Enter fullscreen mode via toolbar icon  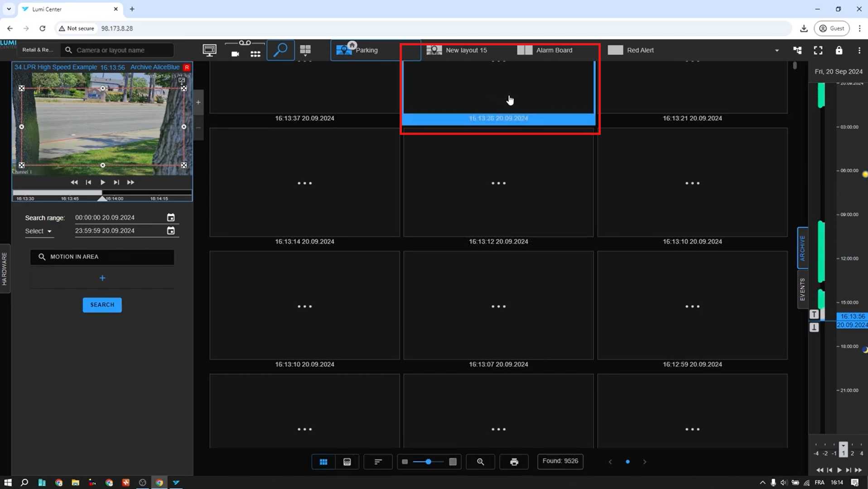818,50
